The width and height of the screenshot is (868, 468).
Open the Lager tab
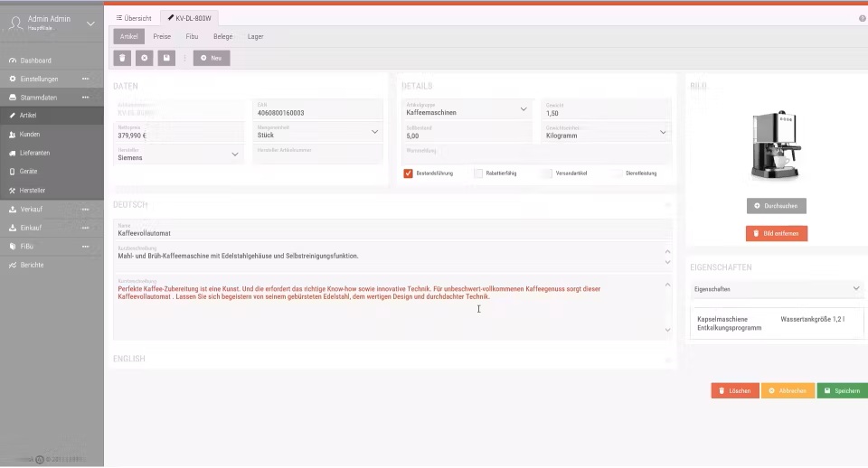[255, 36]
